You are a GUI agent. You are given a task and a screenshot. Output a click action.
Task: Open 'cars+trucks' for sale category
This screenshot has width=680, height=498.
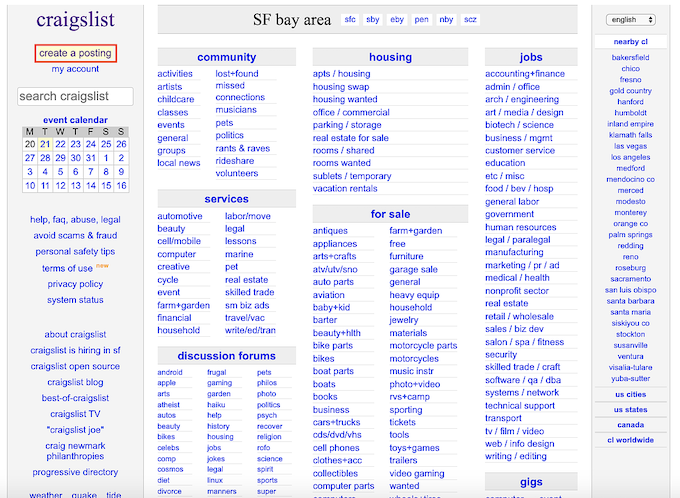(336, 422)
